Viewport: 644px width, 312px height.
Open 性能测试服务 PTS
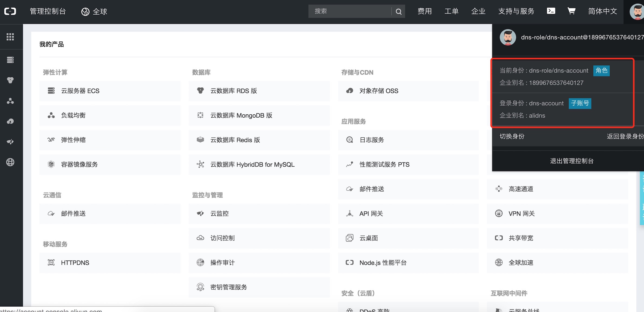tap(408, 164)
